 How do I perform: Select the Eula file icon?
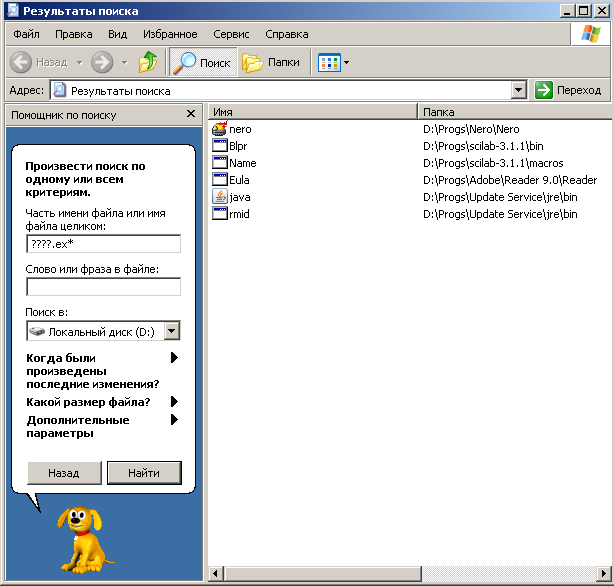(x=220, y=179)
